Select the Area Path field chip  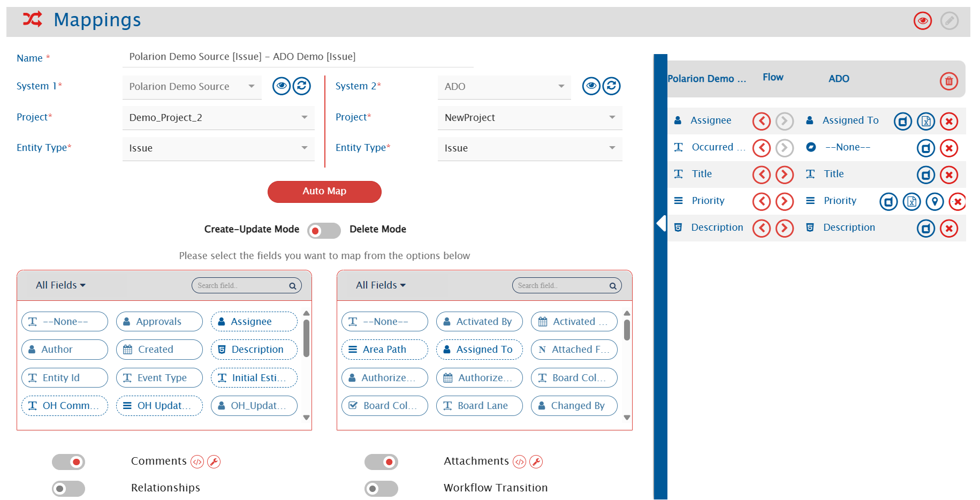[x=384, y=350]
